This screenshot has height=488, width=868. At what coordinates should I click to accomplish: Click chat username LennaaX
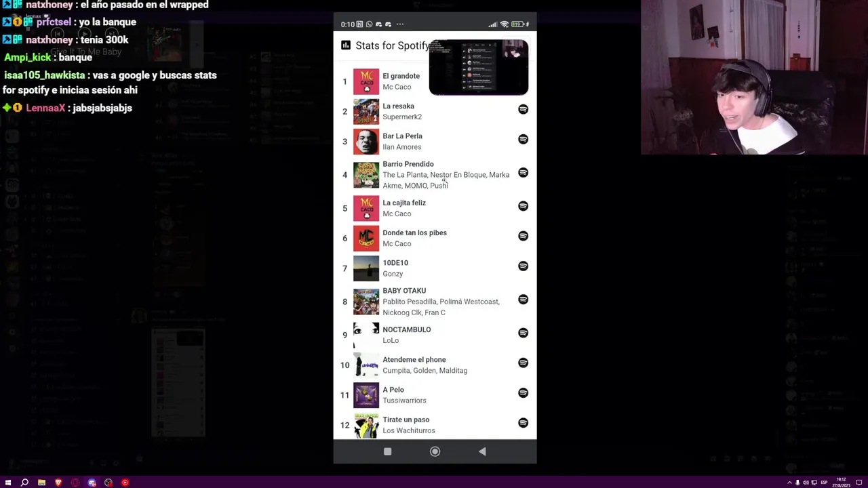45,108
